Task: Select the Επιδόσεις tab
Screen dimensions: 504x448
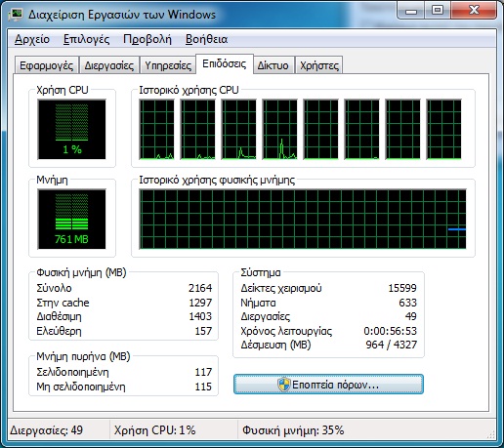Action: coord(224,63)
